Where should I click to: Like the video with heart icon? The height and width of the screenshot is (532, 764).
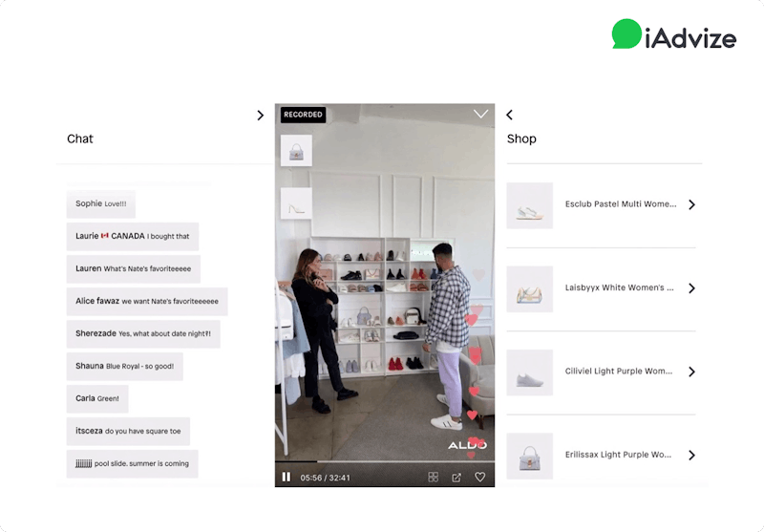tap(480, 478)
